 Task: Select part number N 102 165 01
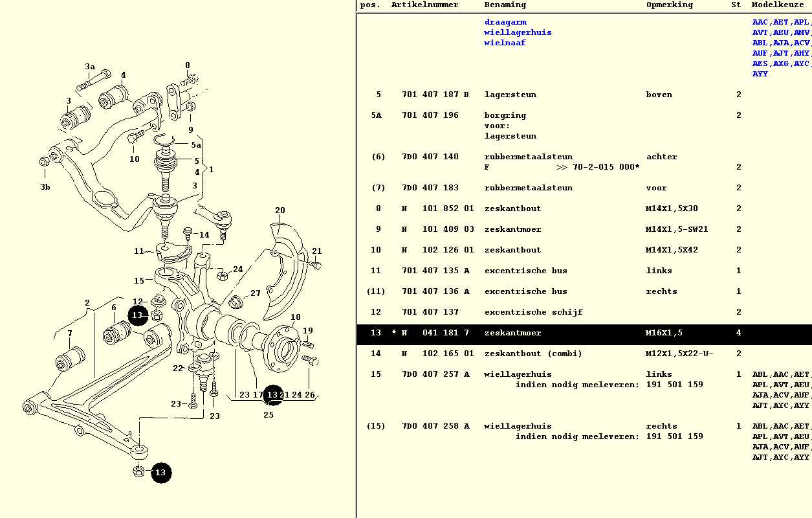[x=438, y=354]
